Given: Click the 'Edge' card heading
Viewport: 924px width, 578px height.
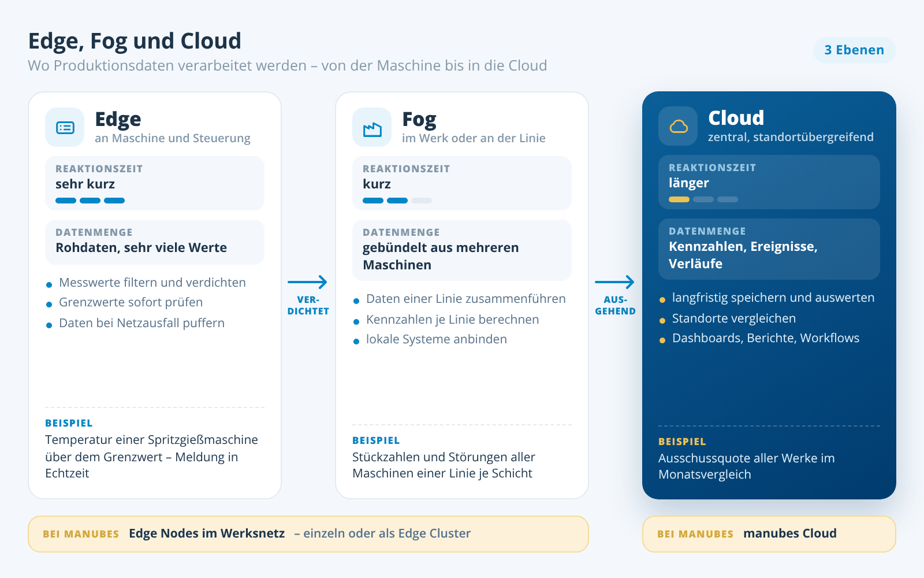Looking at the screenshot, I should (118, 119).
